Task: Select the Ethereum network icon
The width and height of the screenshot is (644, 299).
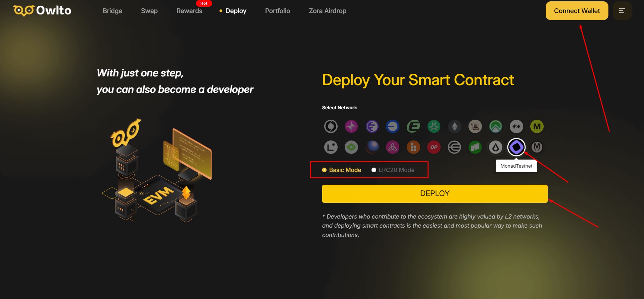Action: 455,126
